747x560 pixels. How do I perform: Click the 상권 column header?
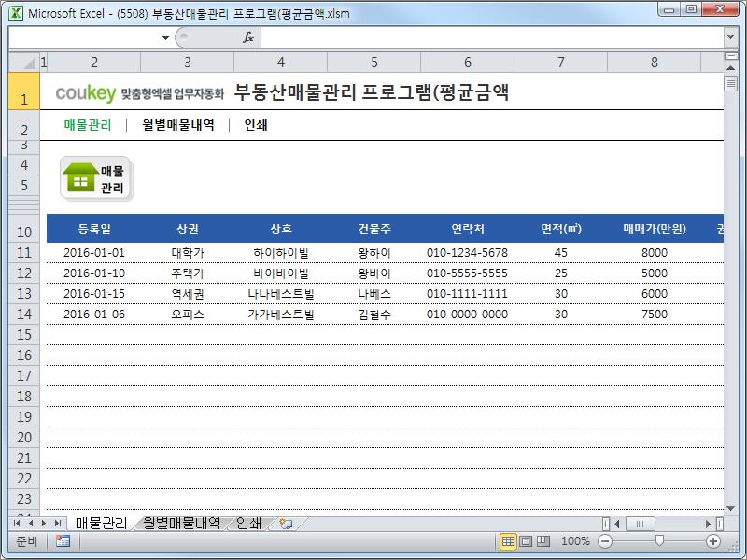point(188,229)
